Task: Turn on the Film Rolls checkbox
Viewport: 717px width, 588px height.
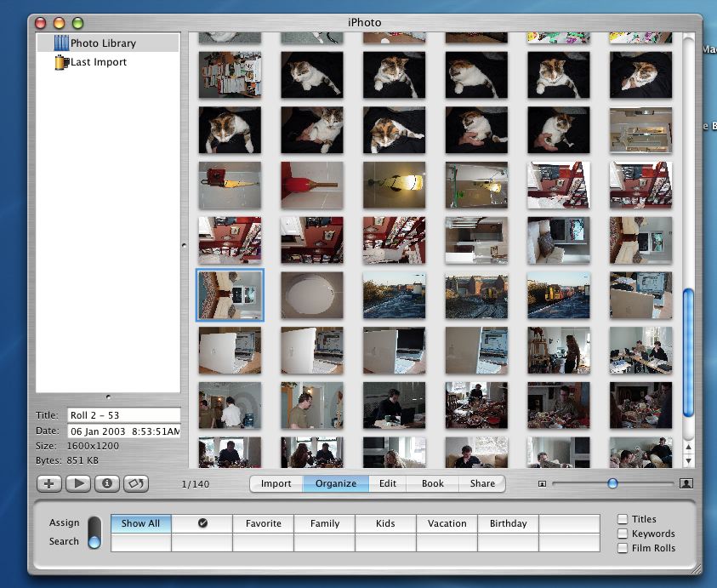Action: tap(623, 548)
